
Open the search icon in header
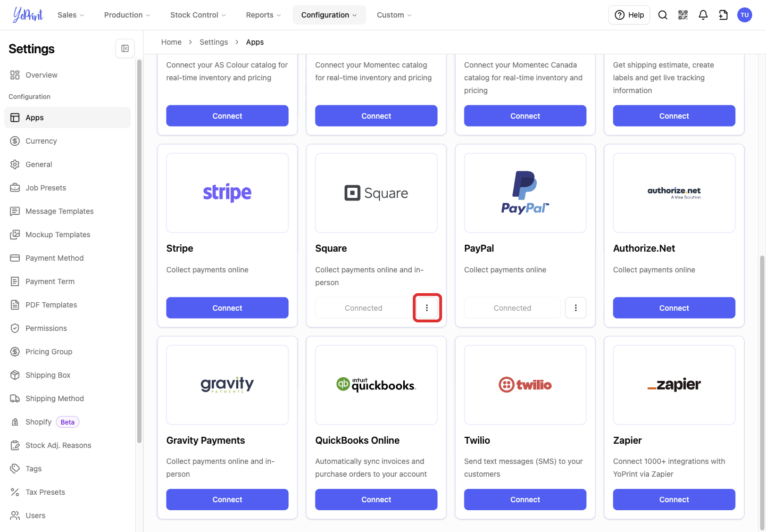tap(663, 15)
